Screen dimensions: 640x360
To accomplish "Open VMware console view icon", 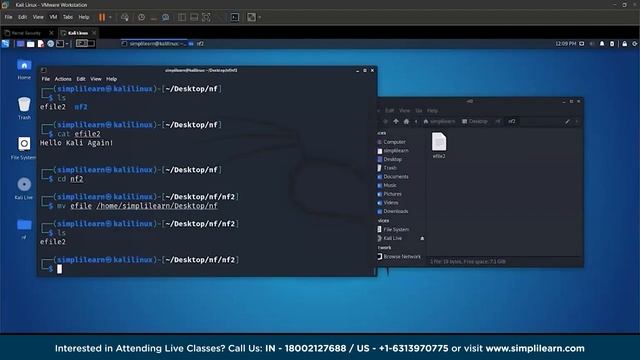I will [x=235, y=17].
